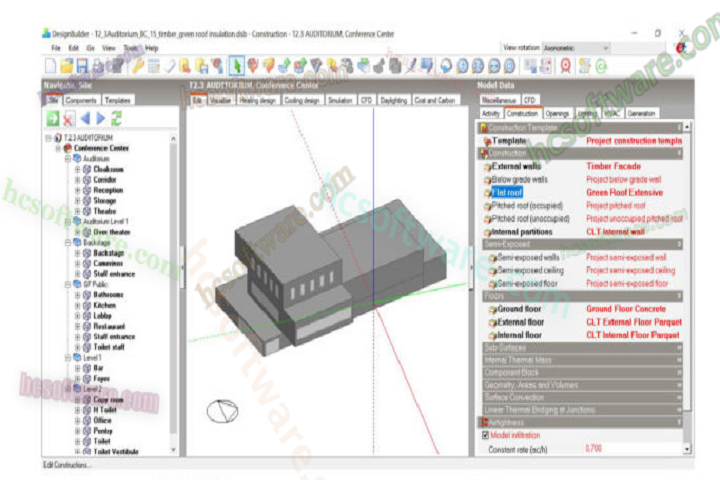
Task: Select the Foyer zone in tree
Action: pyautogui.click(x=101, y=379)
